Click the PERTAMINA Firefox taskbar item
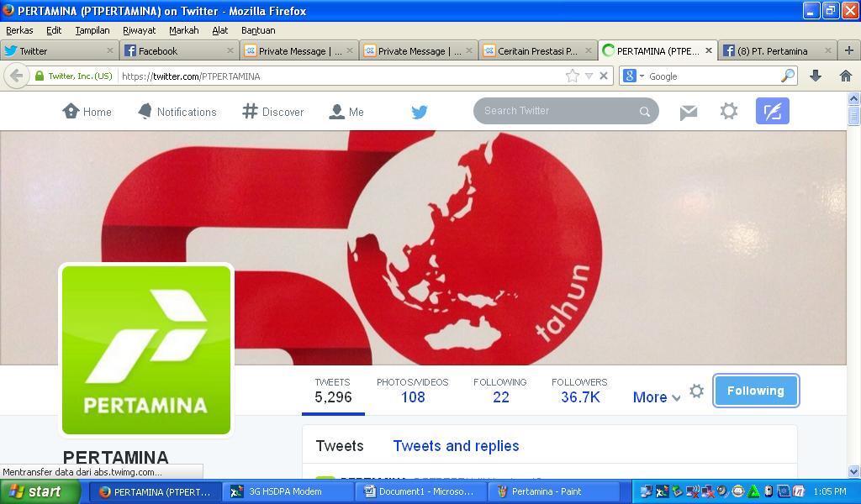The image size is (861, 504). 155,491
